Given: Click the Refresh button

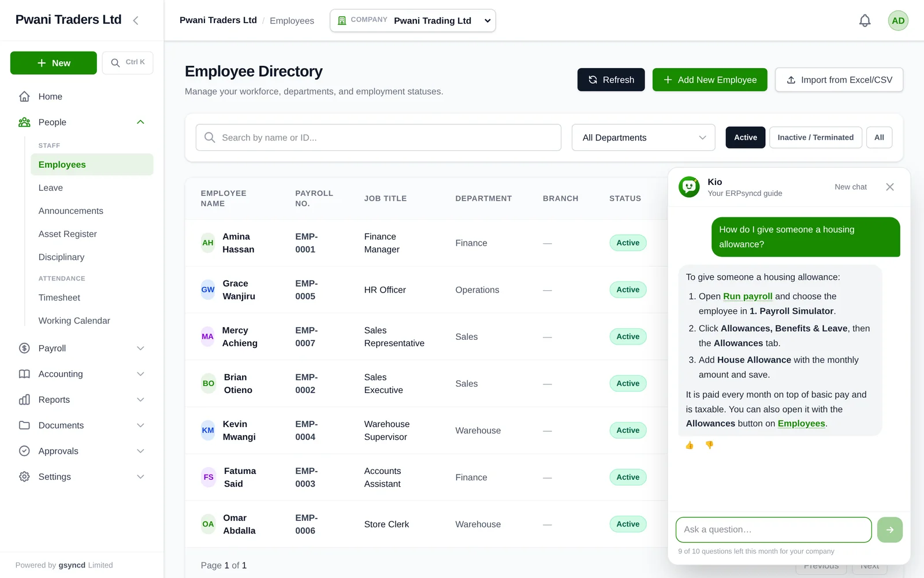Looking at the screenshot, I should pos(611,80).
